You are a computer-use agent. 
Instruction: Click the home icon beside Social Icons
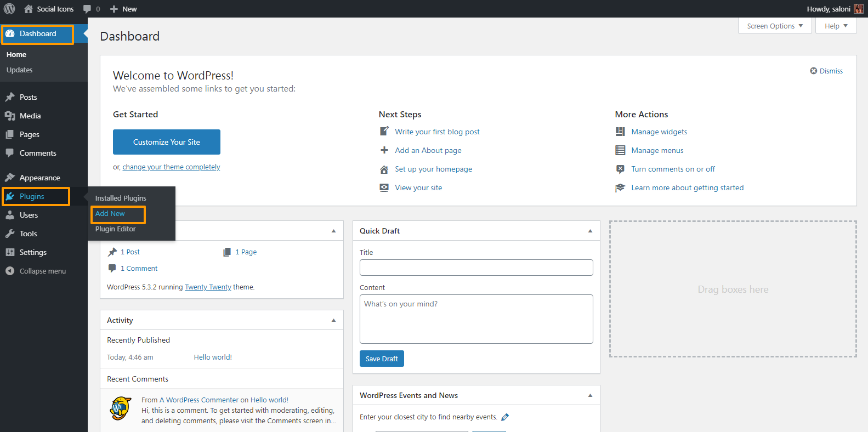point(29,9)
